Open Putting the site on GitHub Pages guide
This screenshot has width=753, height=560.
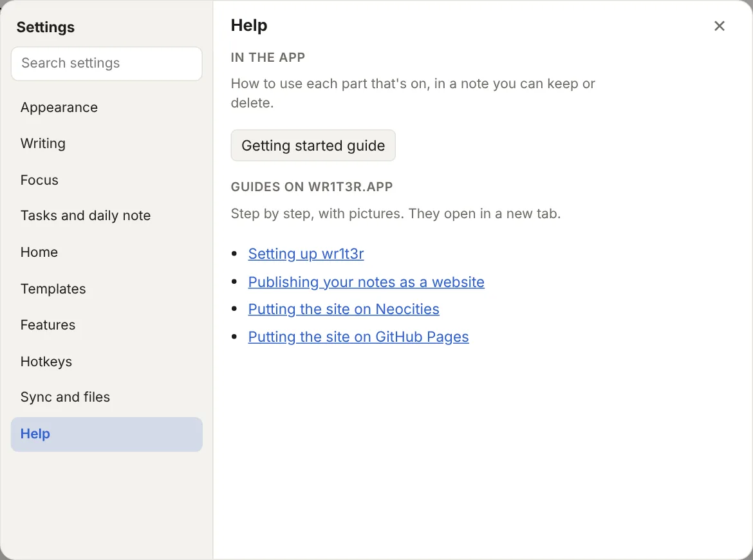click(x=358, y=337)
